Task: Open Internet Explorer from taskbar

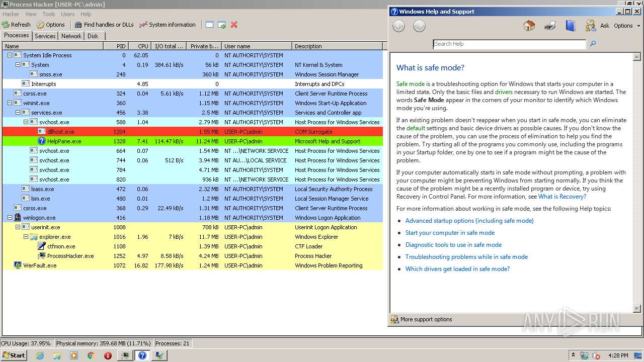Action: tap(40, 355)
